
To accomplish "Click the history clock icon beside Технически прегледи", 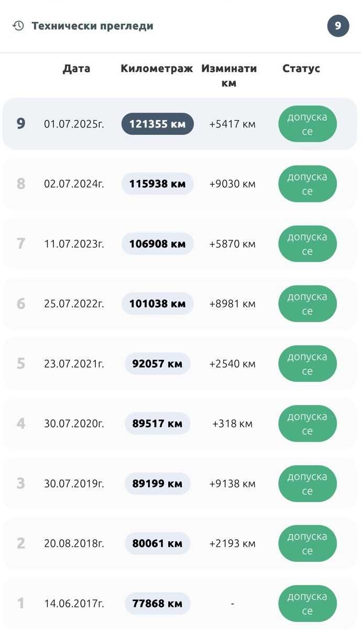I will click(x=18, y=26).
